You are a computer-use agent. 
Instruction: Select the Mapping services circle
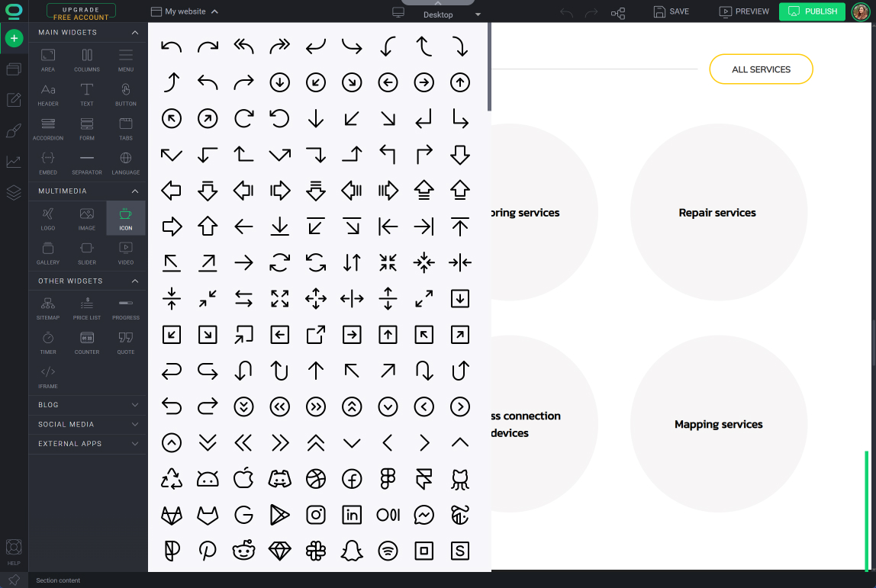point(719,424)
